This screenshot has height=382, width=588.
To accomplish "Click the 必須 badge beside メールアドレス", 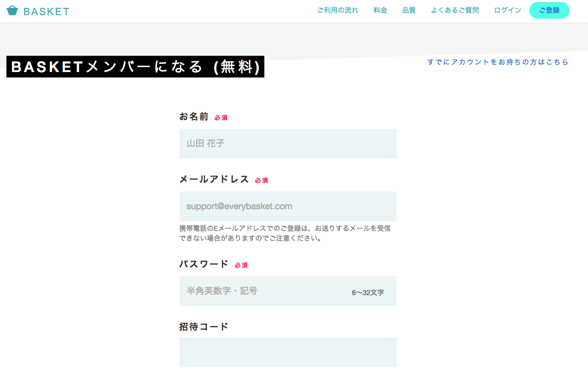I will pos(261,181).
